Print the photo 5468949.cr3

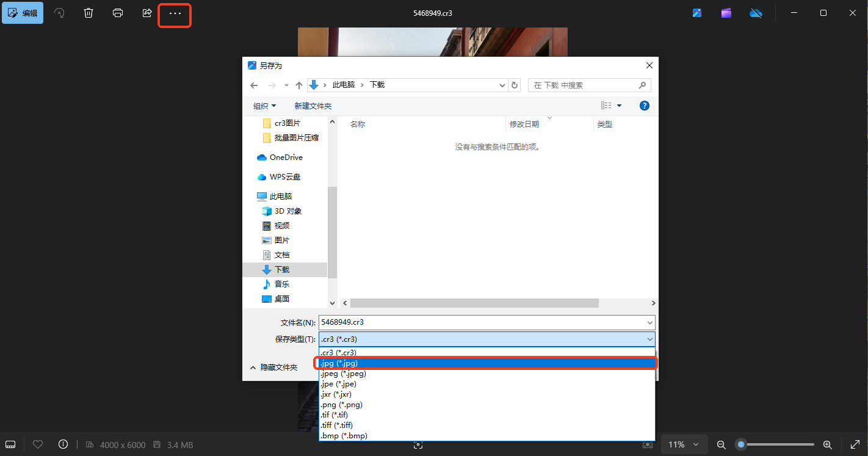coord(118,12)
